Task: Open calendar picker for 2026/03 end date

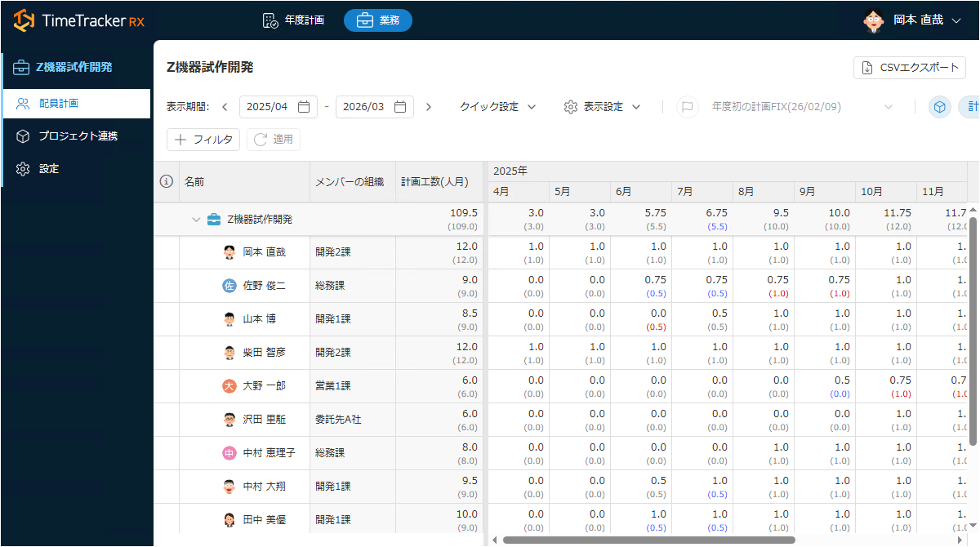Action: click(400, 107)
